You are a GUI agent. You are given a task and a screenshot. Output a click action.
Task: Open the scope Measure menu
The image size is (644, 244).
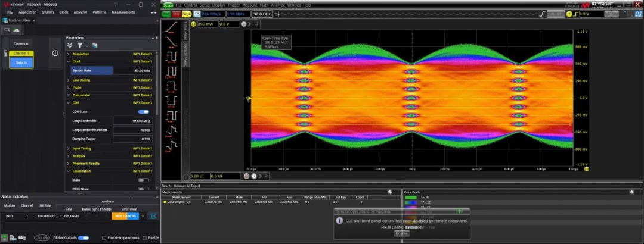tap(250, 5)
